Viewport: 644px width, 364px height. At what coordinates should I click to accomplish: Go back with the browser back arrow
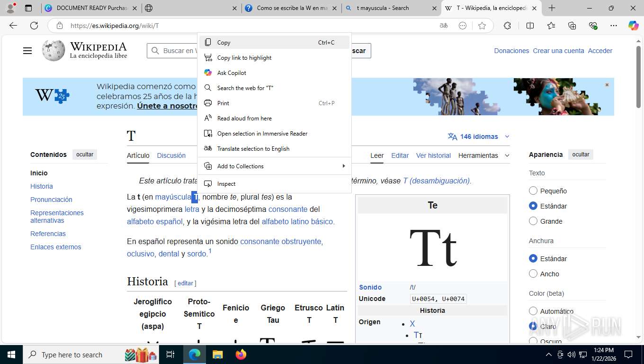pyautogui.click(x=13, y=26)
